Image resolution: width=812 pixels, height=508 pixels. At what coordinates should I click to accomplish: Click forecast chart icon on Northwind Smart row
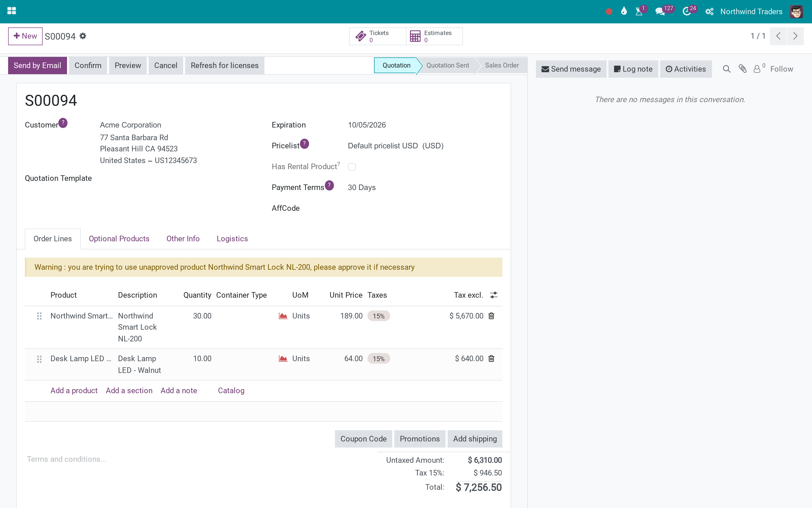pyautogui.click(x=283, y=316)
